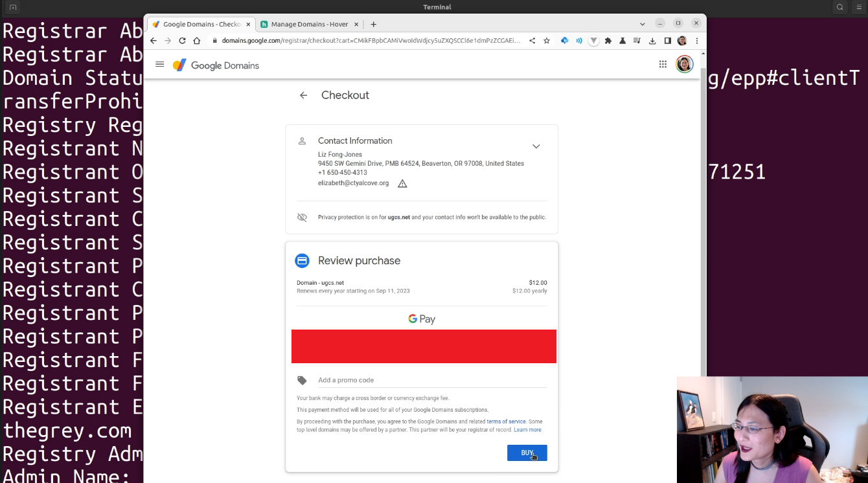Open the tab search dropdown arrow
This screenshot has height=483, width=868.
tap(643, 24)
